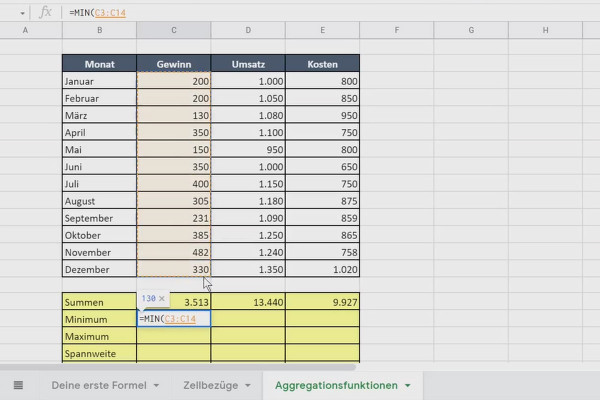Select the Oktober cell

(99, 235)
